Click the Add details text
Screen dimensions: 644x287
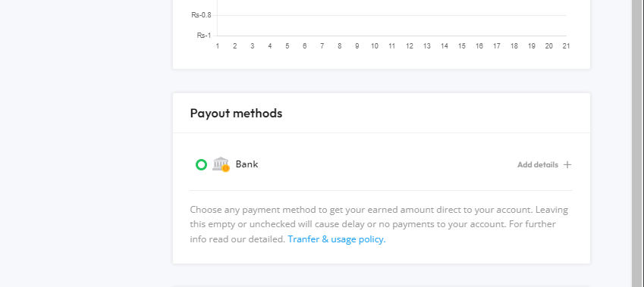[x=538, y=165]
